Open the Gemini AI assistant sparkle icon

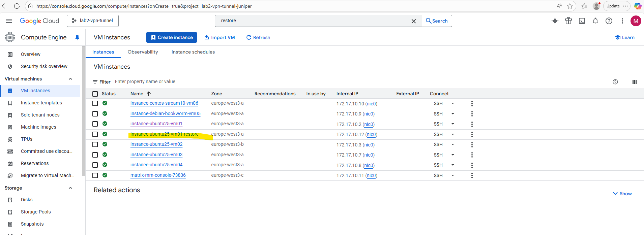tap(555, 21)
